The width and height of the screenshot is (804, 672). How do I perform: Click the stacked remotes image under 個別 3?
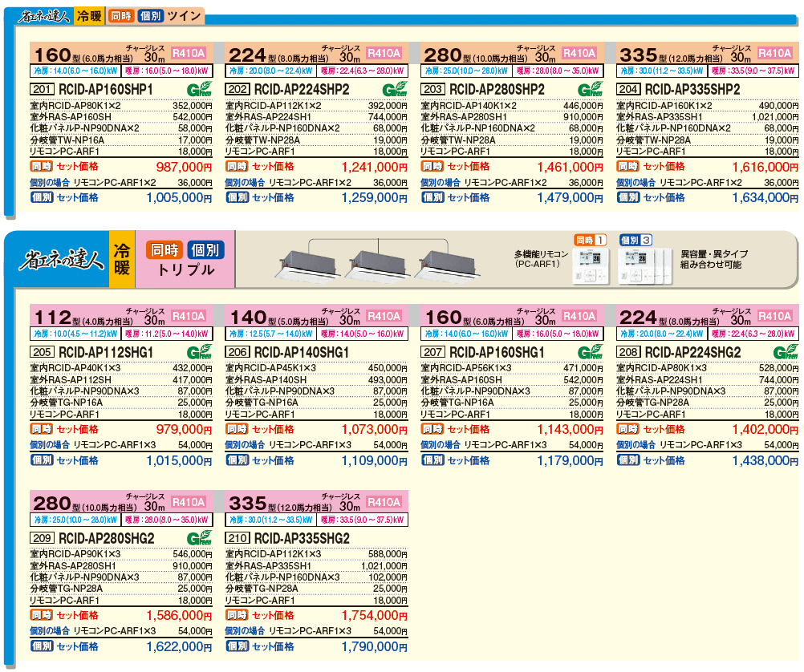pos(645,266)
